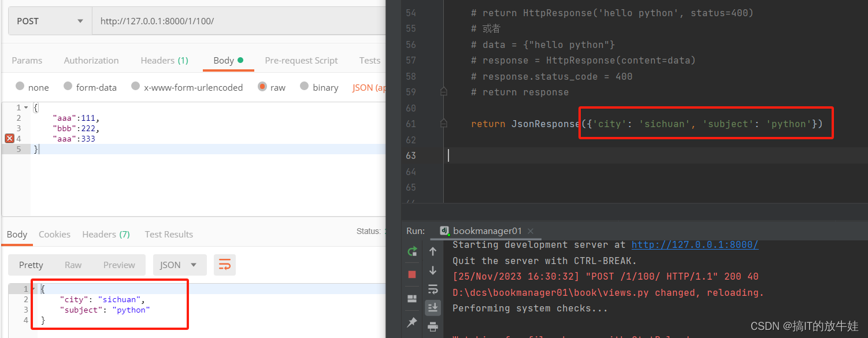Open the 127.0.0.1:8000 link in console

pos(695,245)
